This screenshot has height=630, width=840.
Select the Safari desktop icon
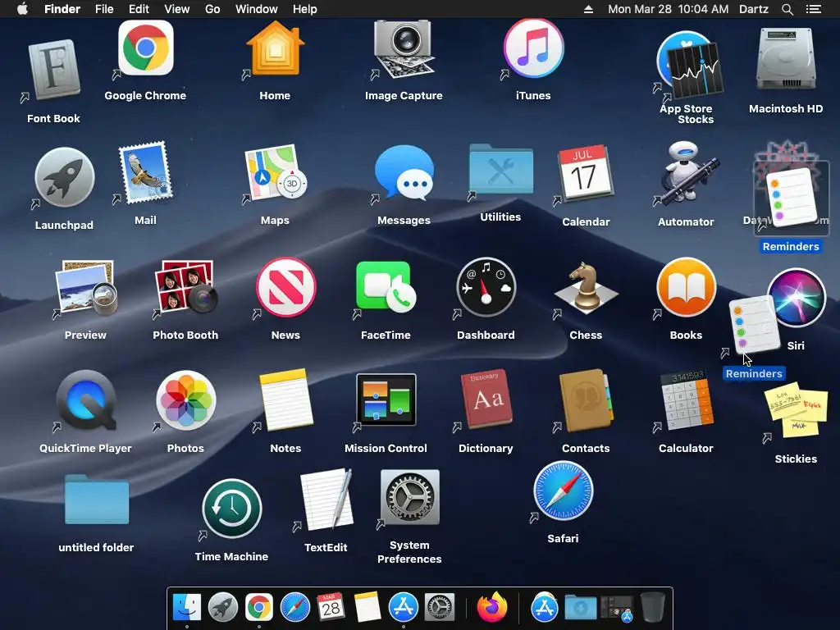[x=564, y=491]
